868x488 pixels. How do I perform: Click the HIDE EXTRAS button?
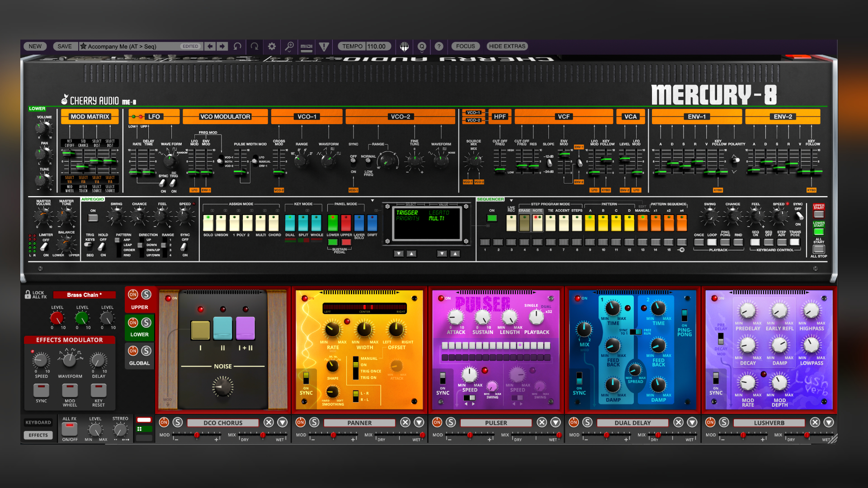(507, 46)
